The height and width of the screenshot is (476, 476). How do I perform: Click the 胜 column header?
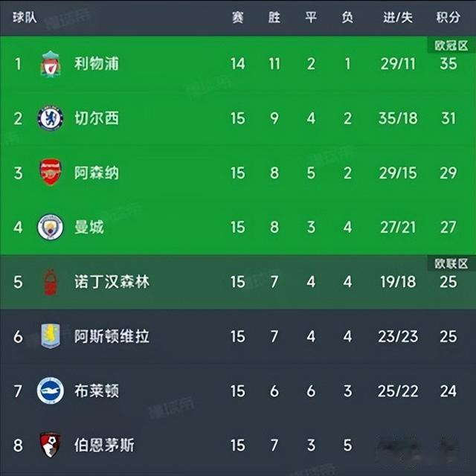274,17
